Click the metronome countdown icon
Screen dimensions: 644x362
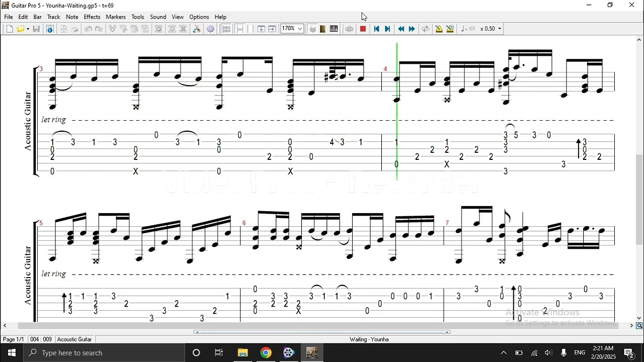tap(450, 29)
